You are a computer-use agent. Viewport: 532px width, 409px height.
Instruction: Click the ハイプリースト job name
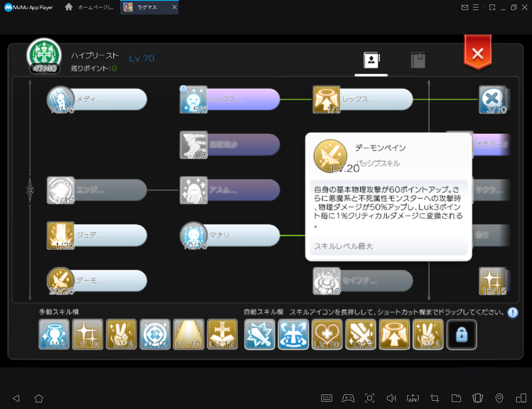click(95, 56)
